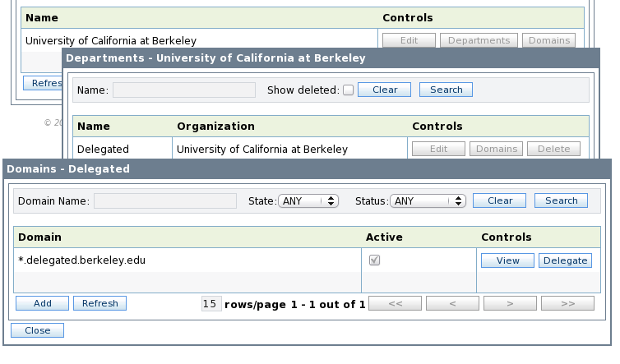Screen dimensions: 620x364
Task: Click University of California at Berkeley in background table
Action: tap(111, 41)
